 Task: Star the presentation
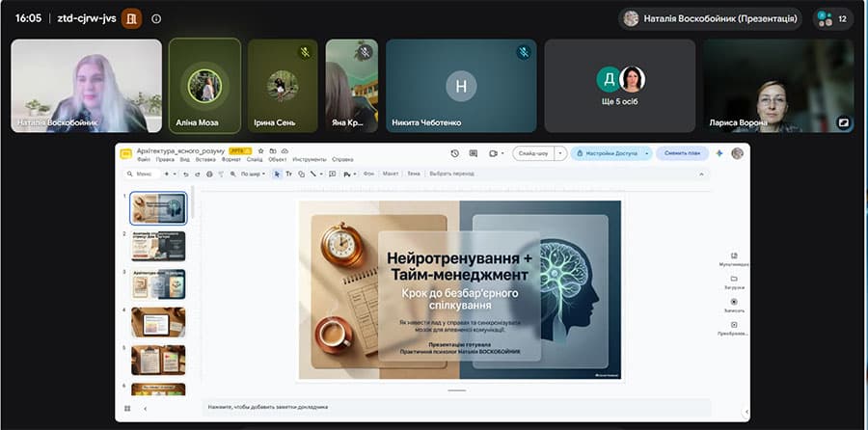(x=260, y=151)
